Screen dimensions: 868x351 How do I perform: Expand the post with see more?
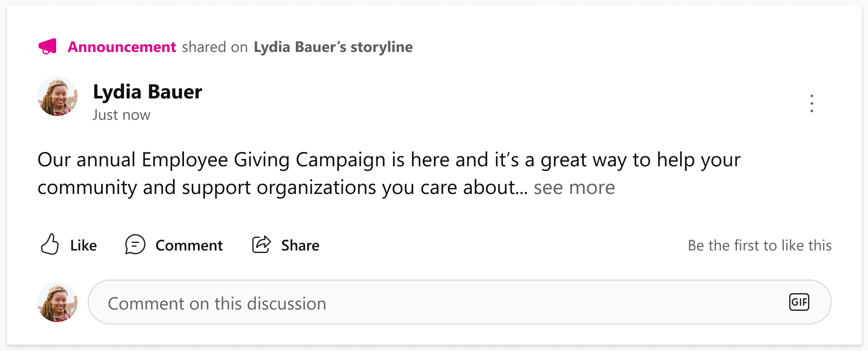574,188
